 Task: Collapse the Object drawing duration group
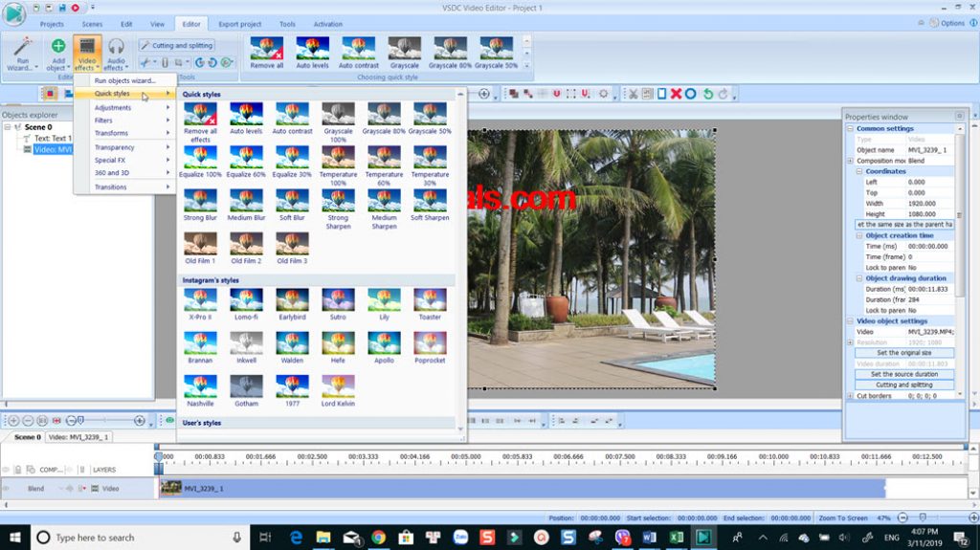(858, 278)
